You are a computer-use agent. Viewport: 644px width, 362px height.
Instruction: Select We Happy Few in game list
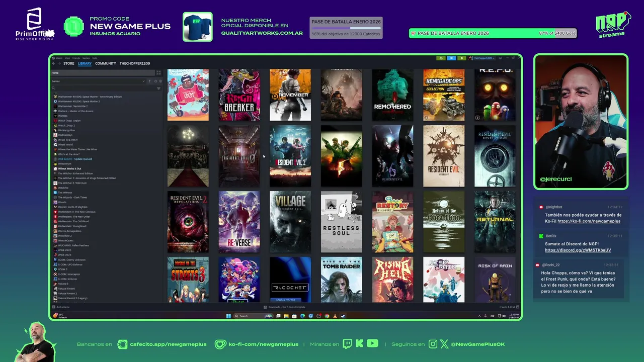coord(66,130)
